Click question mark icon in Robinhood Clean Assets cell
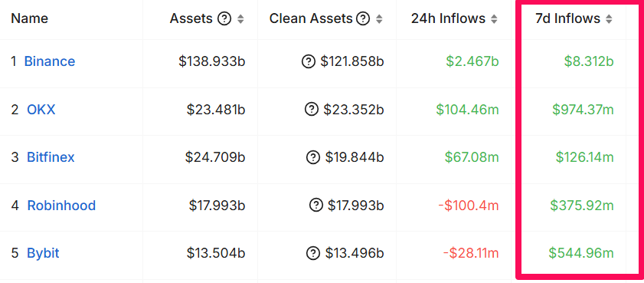 (x=315, y=206)
